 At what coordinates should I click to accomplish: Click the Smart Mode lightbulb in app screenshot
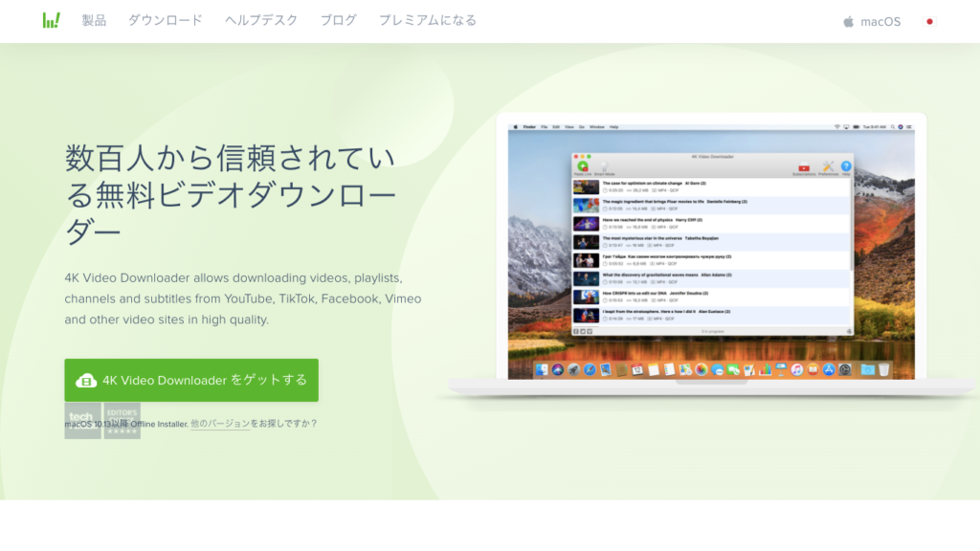(x=605, y=166)
